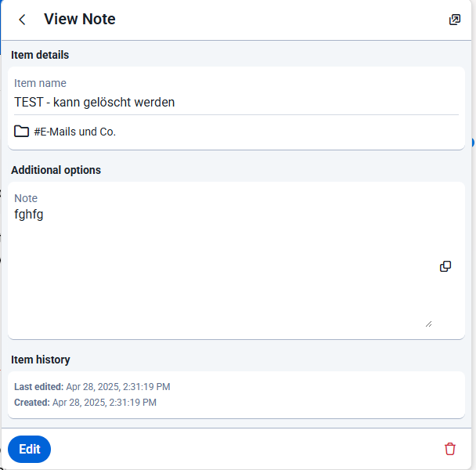Click the 'Last edited' timestamp line

pos(92,387)
